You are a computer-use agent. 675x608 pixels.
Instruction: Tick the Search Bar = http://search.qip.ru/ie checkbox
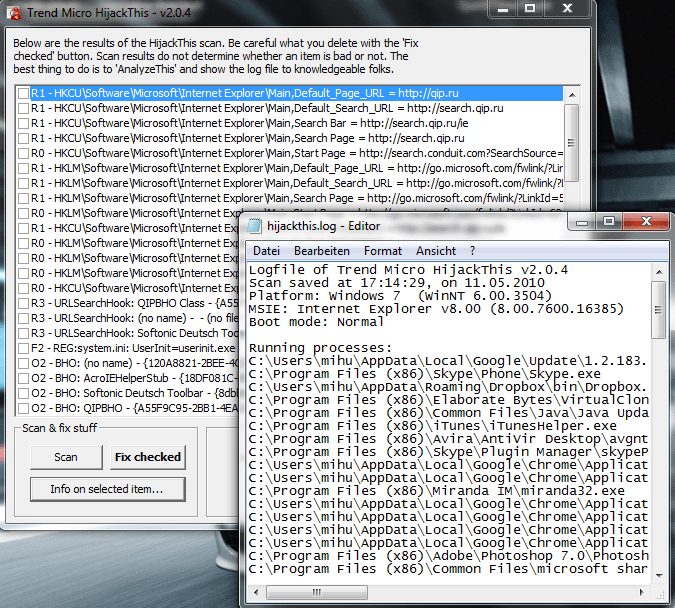[24, 124]
